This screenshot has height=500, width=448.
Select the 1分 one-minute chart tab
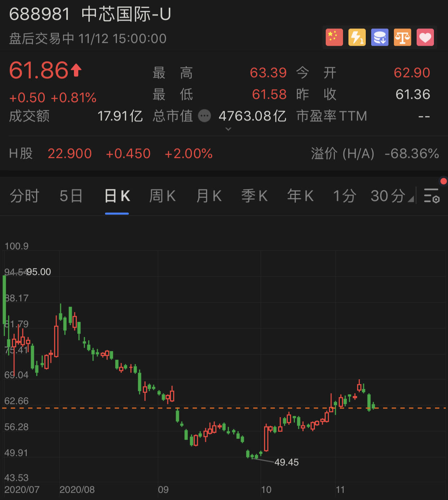tap(344, 196)
